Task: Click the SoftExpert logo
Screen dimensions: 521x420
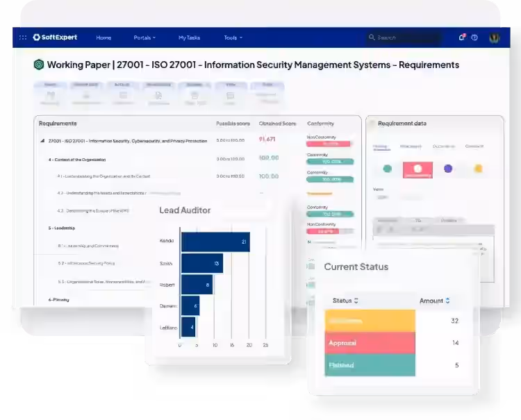Action: pos(55,37)
